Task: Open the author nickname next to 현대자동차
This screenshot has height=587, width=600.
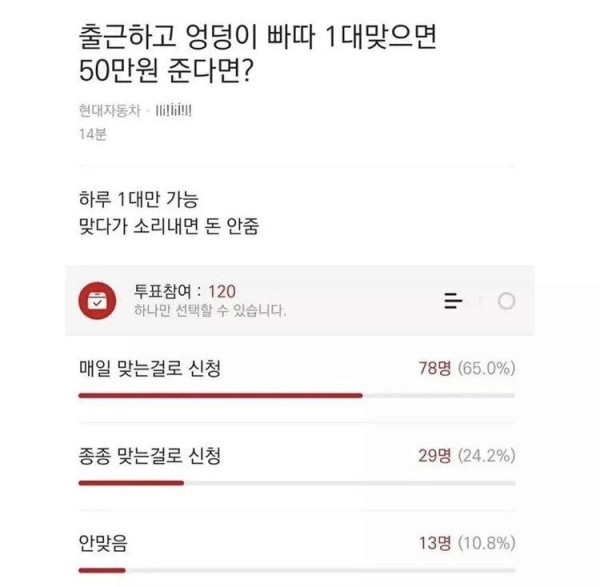Action: click(173, 111)
